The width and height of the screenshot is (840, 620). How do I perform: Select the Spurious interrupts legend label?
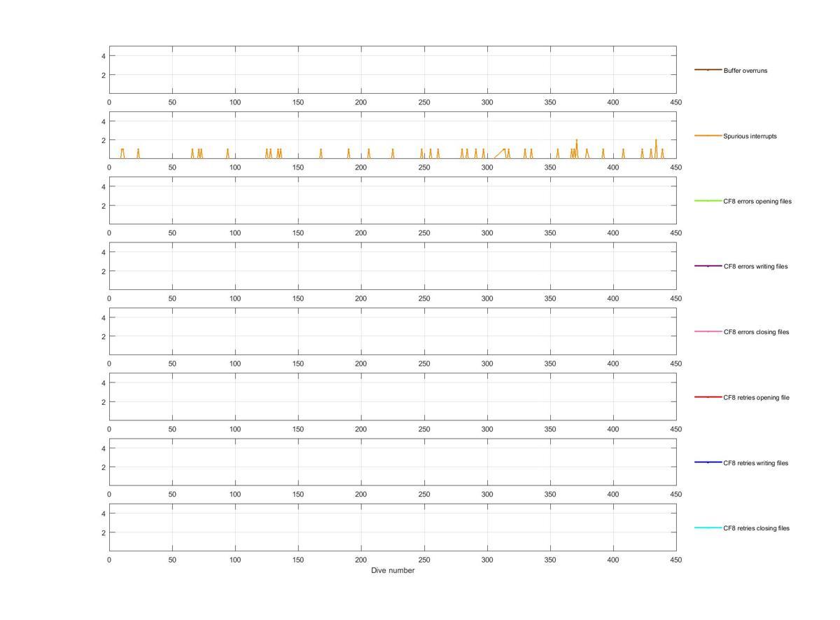tap(750, 136)
